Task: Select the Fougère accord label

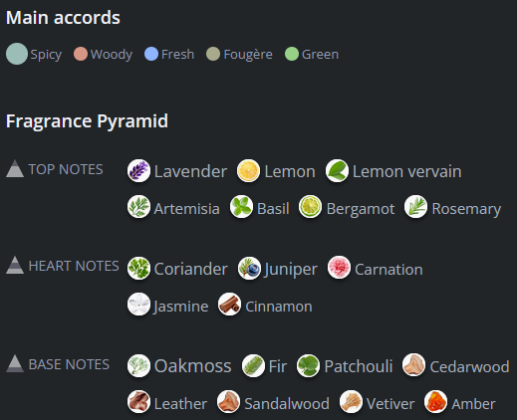Action: [248, 54]
